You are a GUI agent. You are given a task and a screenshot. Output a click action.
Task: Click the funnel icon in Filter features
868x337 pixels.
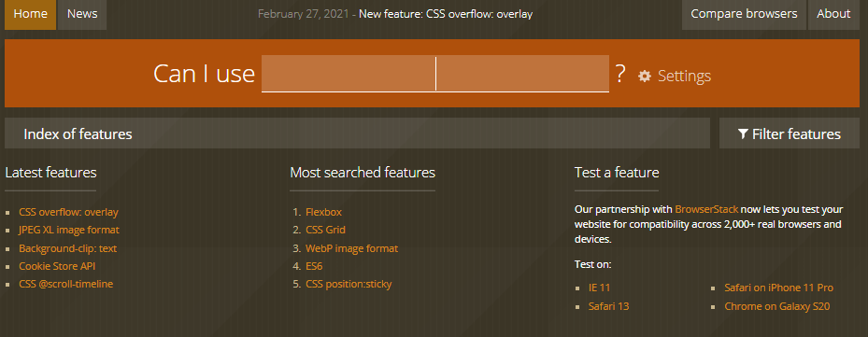744,133
